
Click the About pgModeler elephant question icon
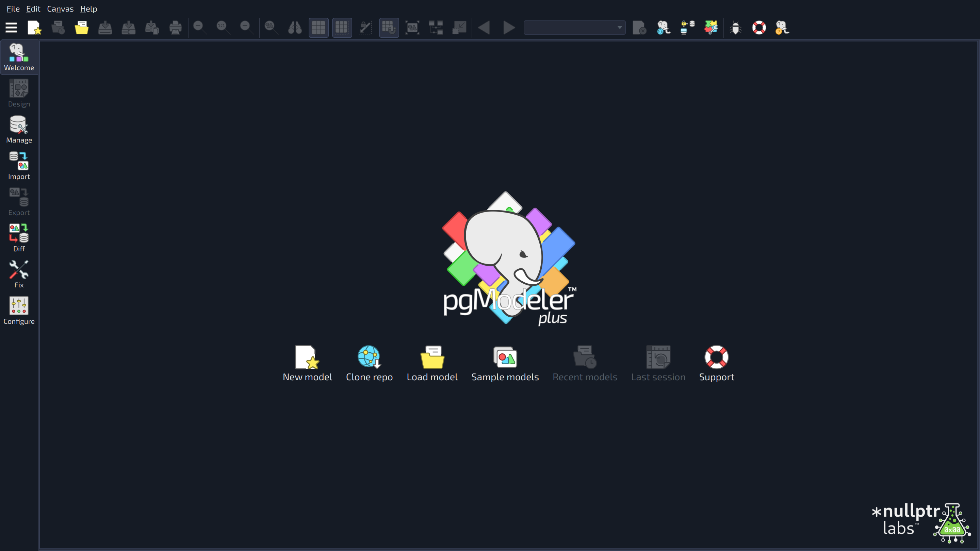point(782,27)
